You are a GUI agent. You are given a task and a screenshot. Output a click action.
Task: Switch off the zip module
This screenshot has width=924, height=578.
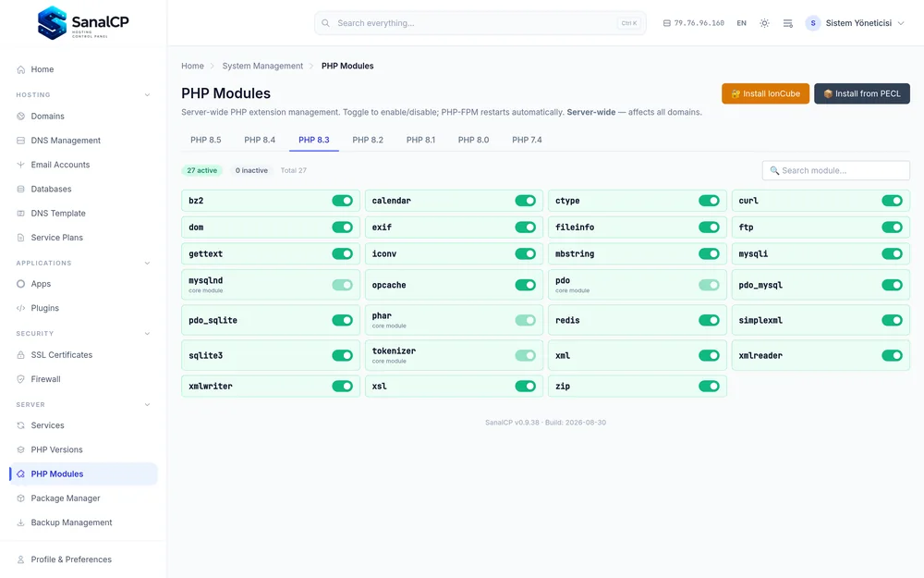tap(709, 386)
